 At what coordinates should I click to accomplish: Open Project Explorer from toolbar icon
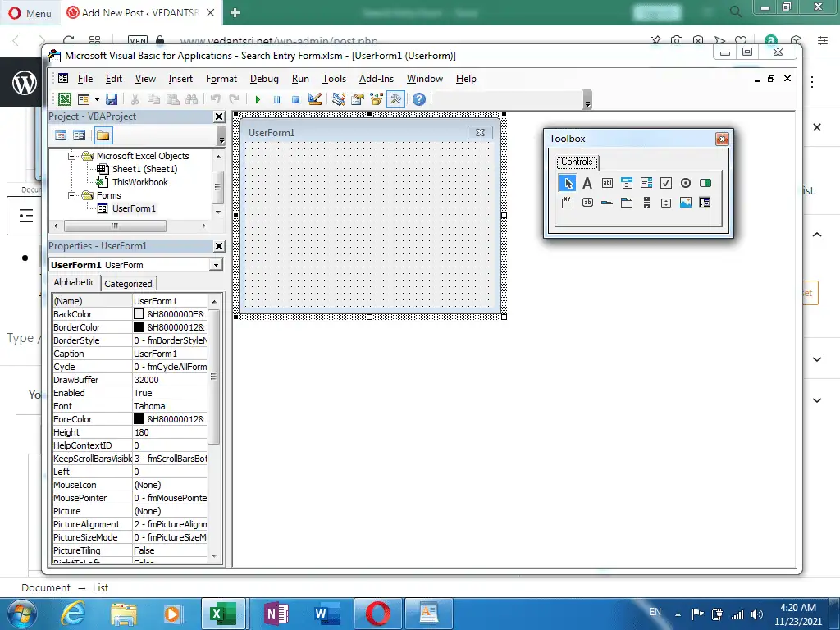[339, 99]
